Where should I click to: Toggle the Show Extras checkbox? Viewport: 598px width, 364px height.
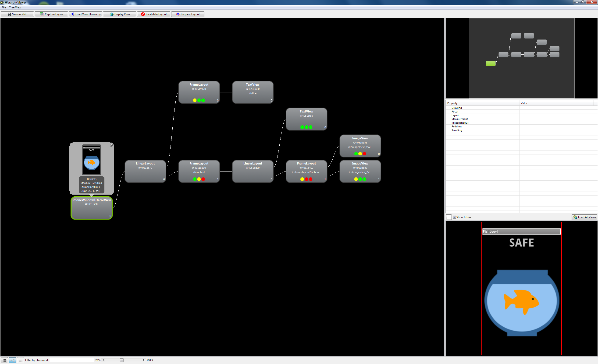(454, 217)
